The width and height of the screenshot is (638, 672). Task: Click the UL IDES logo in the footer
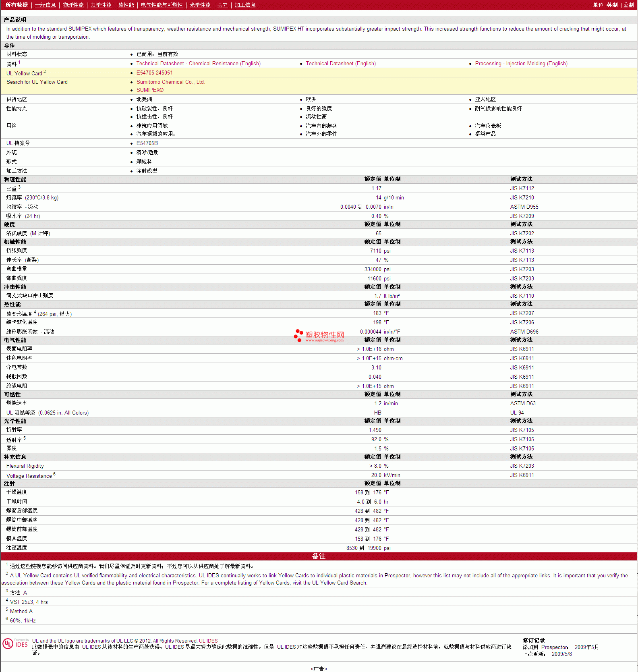pyautogui.click(x=16, y=644)
